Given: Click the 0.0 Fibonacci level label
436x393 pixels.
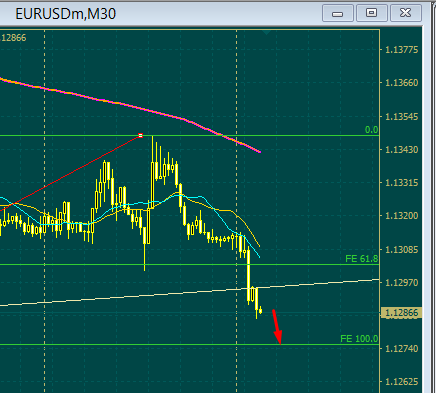Looking at the screenshot, I should click(372, 130).
